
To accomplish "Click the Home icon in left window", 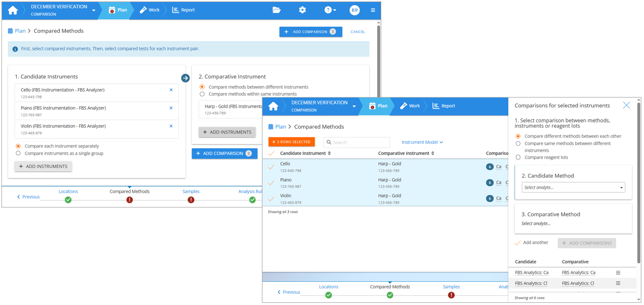I will [13, 10].
